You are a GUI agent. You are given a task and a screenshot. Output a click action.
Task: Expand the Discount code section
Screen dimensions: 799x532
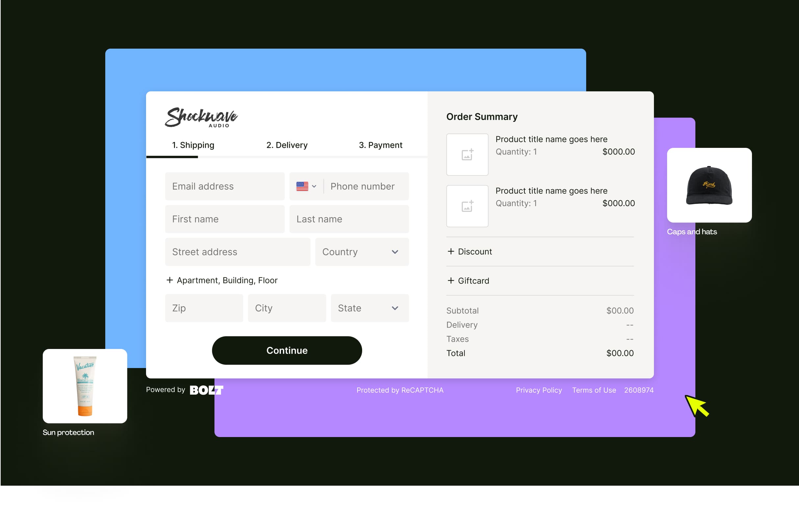click(x=469, y=251)
